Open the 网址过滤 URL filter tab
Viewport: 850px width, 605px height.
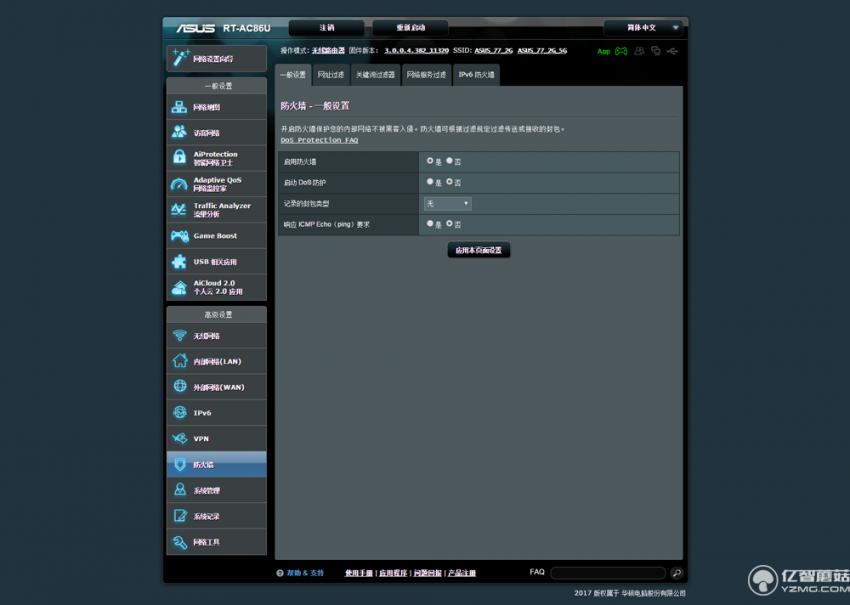329,74
